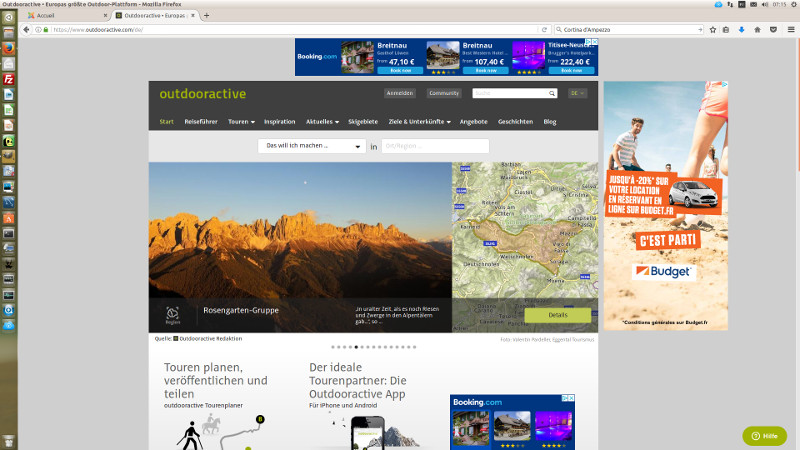Open the Angebote menu item
800x450 pixels.
point(473,122)
